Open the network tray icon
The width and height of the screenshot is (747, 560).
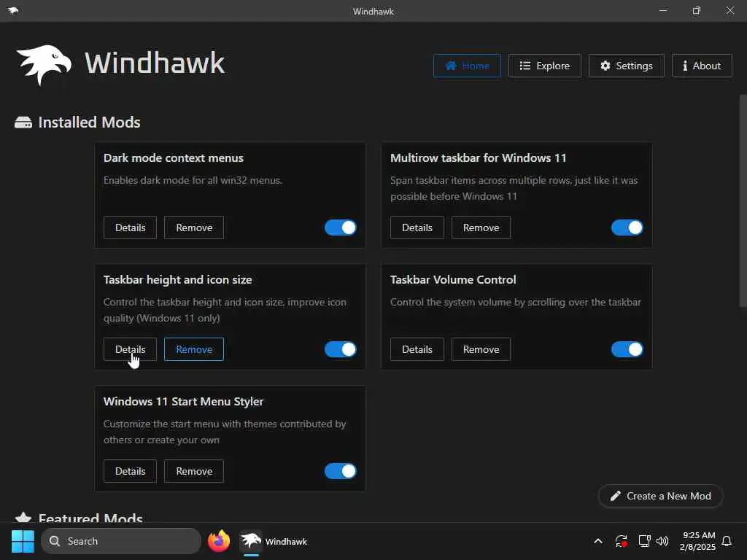(644, 542)
